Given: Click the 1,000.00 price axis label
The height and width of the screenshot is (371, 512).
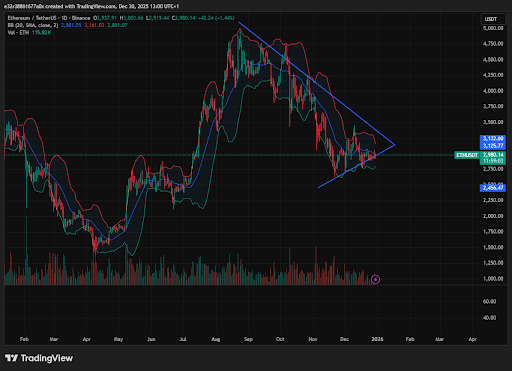Looking at the screenshot, I should (493, 279).
